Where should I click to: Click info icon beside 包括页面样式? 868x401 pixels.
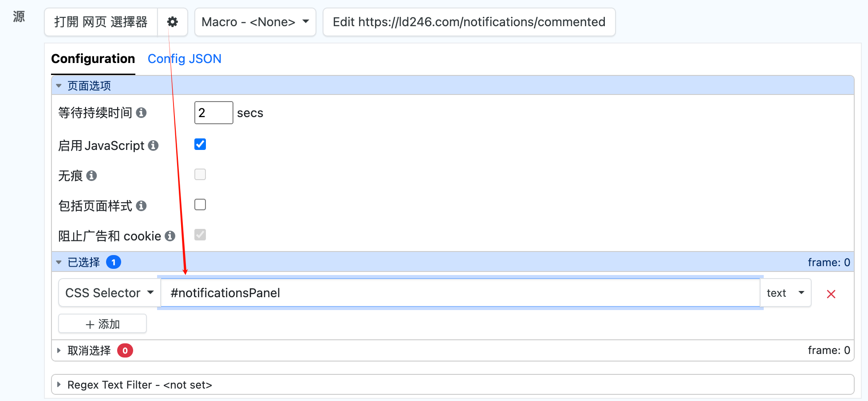tap(141, 206)
